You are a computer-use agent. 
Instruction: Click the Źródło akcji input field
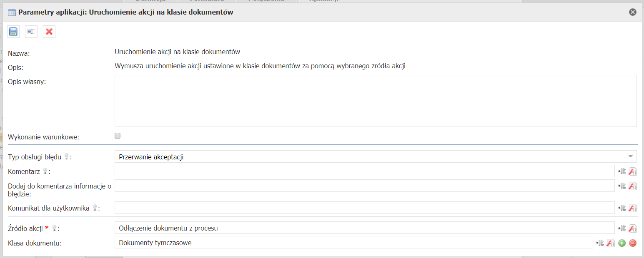[x=364, y=228]
